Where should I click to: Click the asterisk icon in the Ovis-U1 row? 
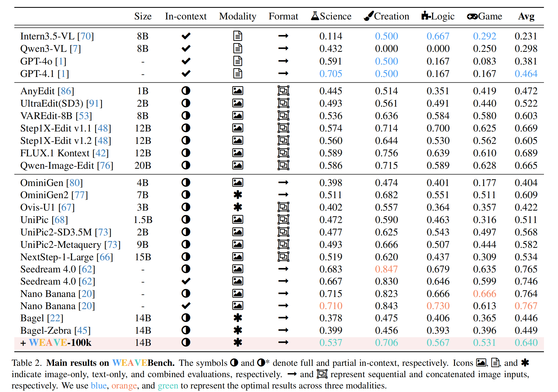tap(238, 207)
